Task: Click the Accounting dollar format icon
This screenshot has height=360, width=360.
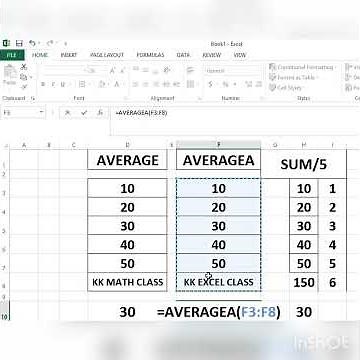Action: [210, 85]
